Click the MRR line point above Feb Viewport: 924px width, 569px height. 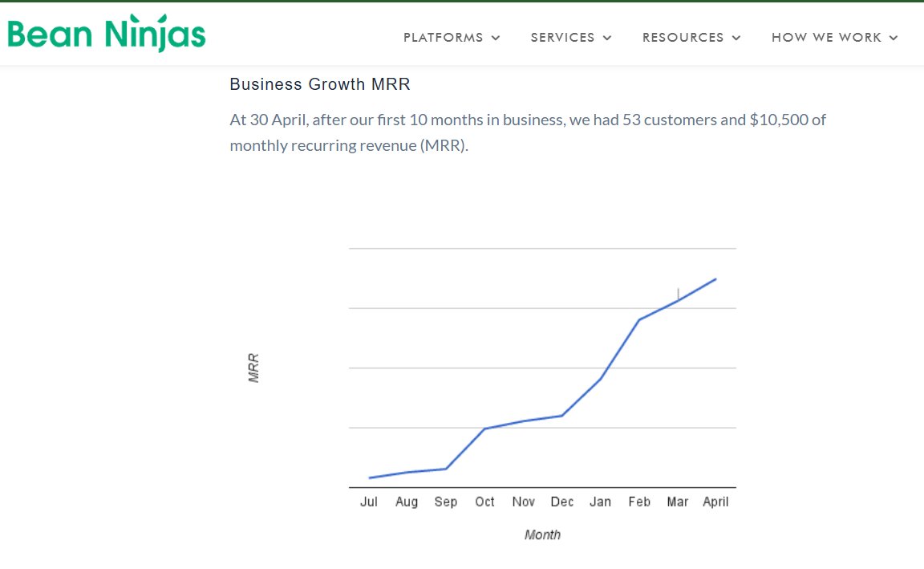639,319
